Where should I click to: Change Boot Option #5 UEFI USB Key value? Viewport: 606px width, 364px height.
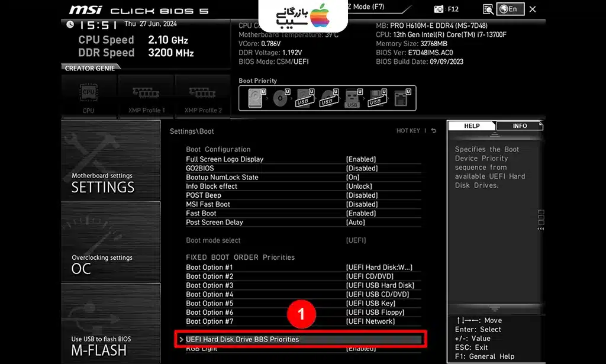[370, 303]
